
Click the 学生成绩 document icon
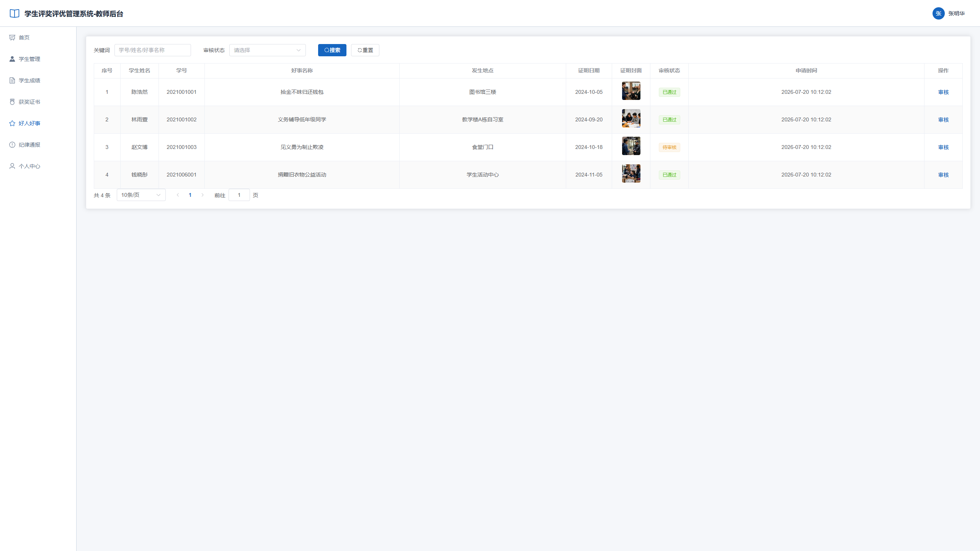coord(12,80)
